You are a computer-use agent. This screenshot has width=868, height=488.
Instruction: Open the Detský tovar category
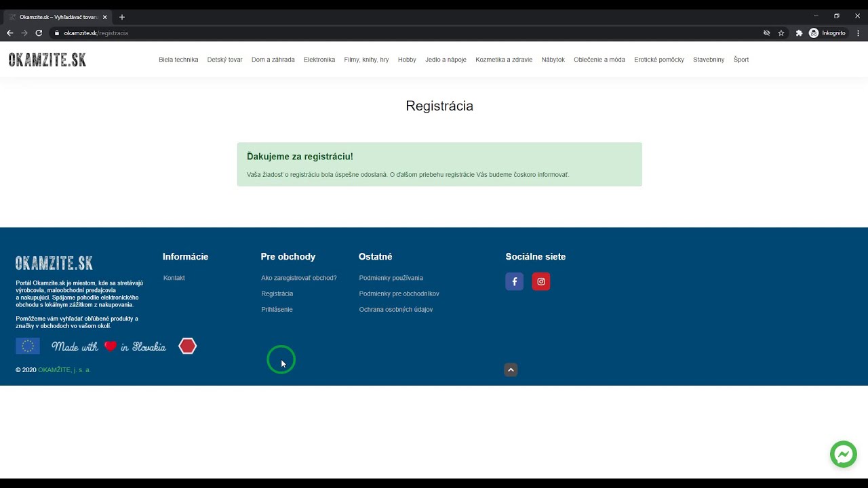click(x=225, y=60)
